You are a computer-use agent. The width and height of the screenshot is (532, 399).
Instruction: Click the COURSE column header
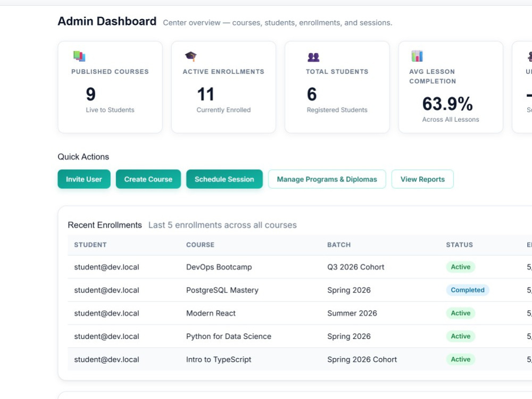pos(200,245)
